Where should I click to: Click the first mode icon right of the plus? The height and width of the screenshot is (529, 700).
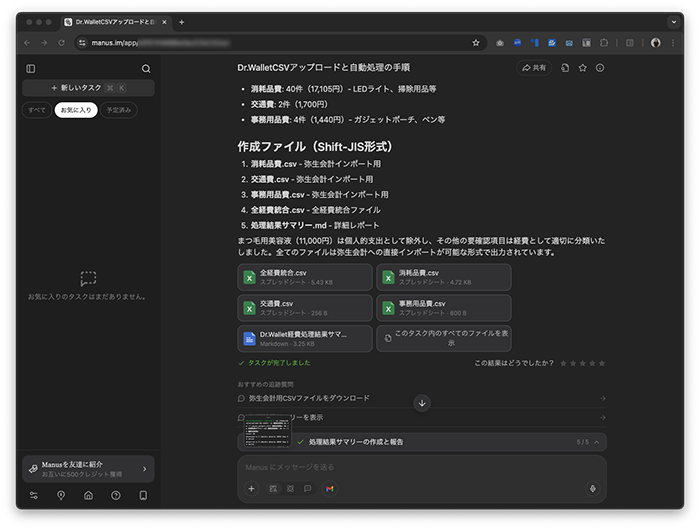[x=273, y=489]
